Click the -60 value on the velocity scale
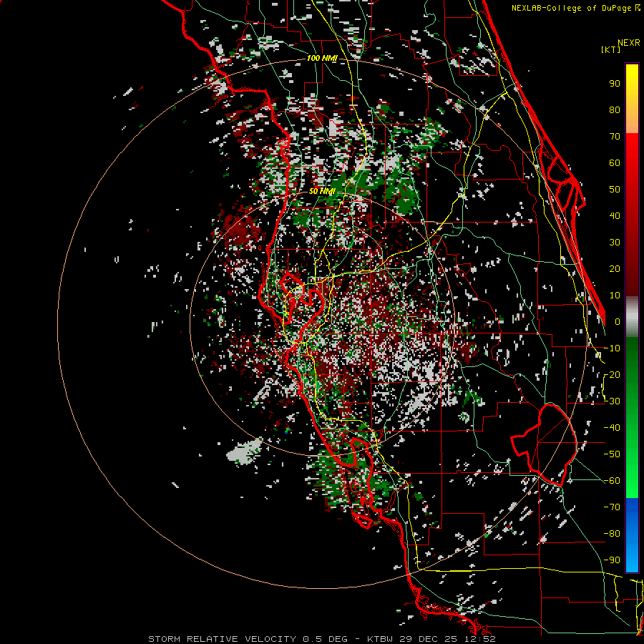Viewport: 644px width, 644px height. point(612,481)
